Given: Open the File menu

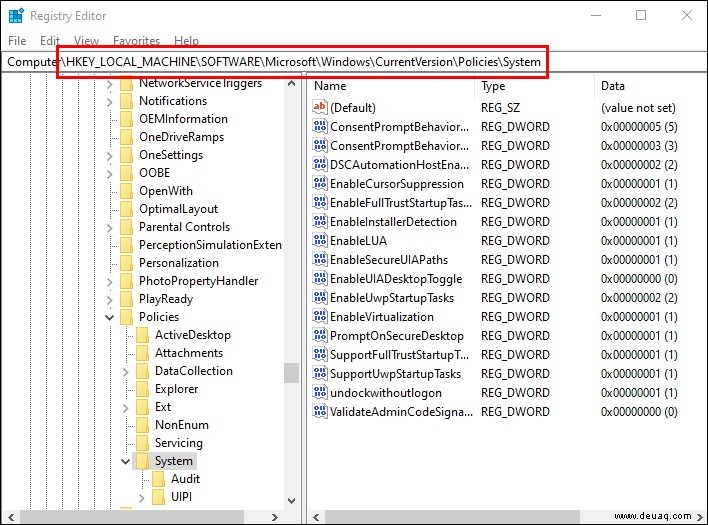Looking at the screenshot, I should point(17,41).
